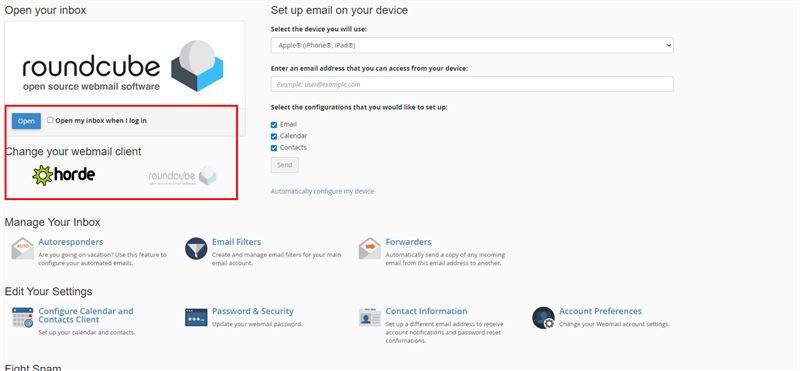
Task: Open the device selection dropdown
Action: [x=472, y=45]
